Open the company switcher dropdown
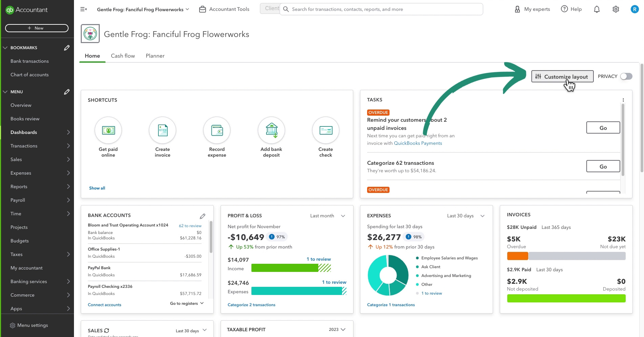The width and height of the screenshot is (644, 337). tap(143, 9)
